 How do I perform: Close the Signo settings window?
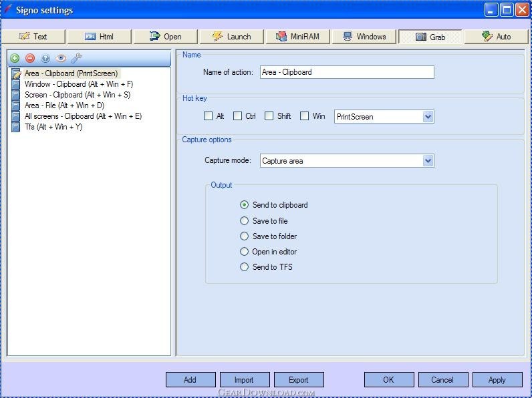pyautogui.click(x=523, y=10)
